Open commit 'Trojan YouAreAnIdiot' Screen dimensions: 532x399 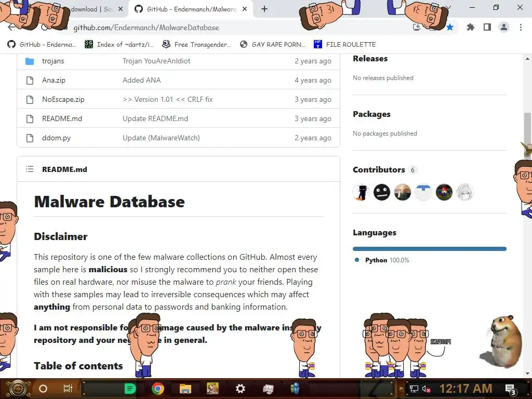156,61
